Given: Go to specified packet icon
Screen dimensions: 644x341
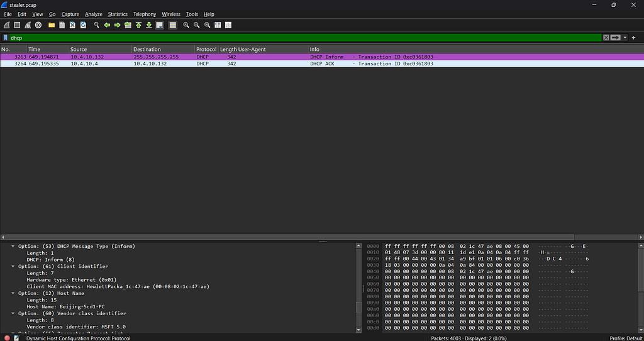Looking at the screenshot, I should 128,25.
